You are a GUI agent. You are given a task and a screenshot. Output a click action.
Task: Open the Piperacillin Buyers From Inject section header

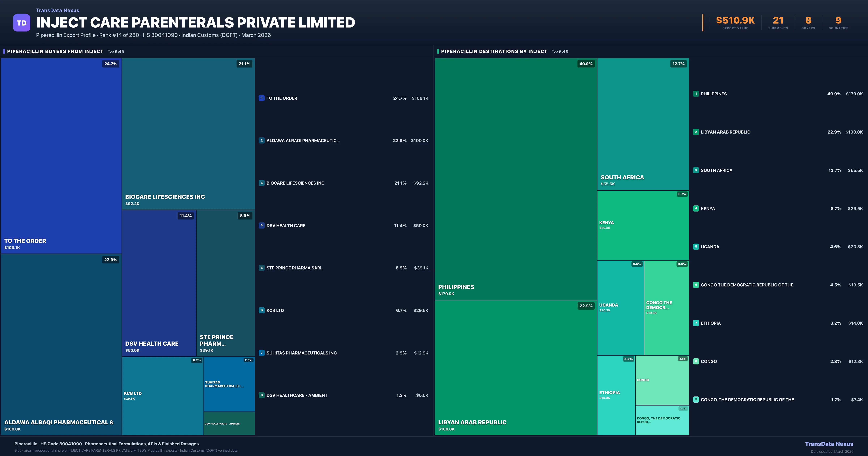pos(55,51)
